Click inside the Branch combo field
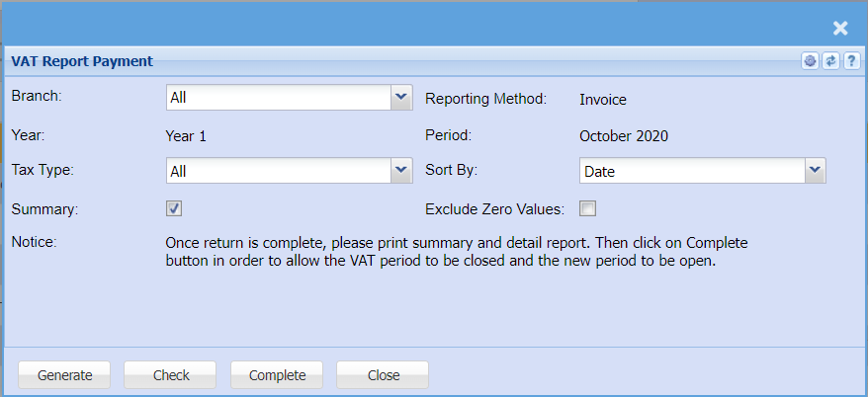 [278, 98]
